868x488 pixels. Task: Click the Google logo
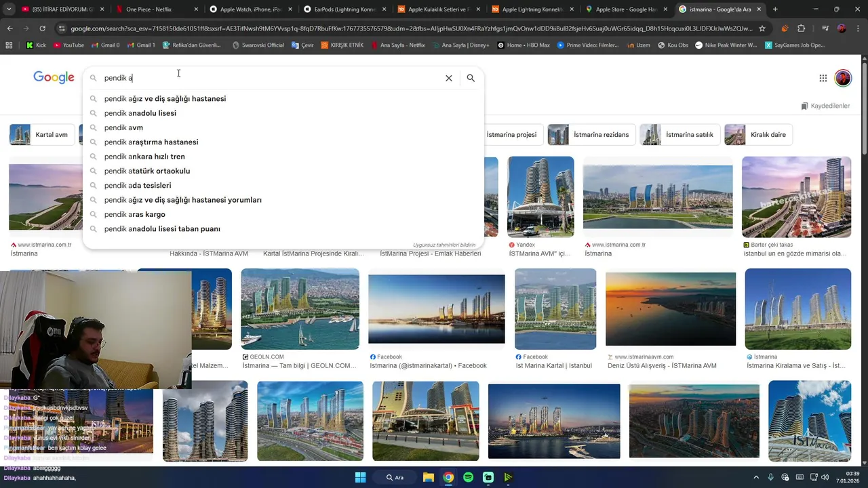[54, 77]
